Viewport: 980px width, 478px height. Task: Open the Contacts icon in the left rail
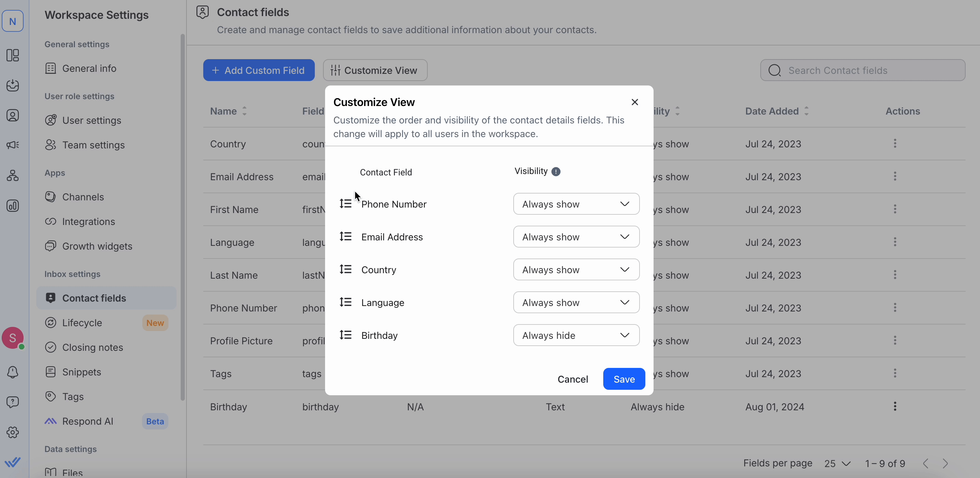(13, 115)
